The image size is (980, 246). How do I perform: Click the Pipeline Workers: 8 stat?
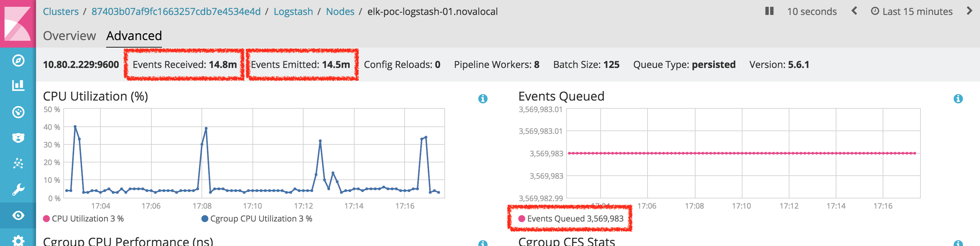click(x=496, y=65)
